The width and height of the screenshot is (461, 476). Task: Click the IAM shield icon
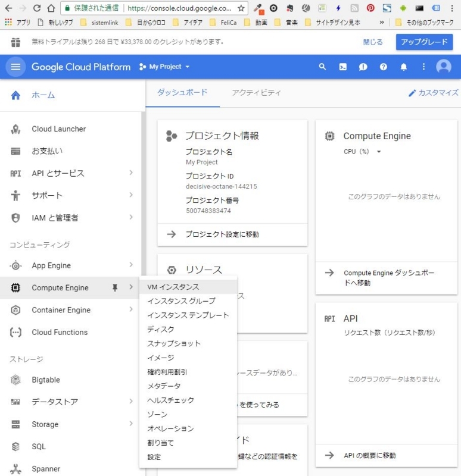tap(15, 218)
